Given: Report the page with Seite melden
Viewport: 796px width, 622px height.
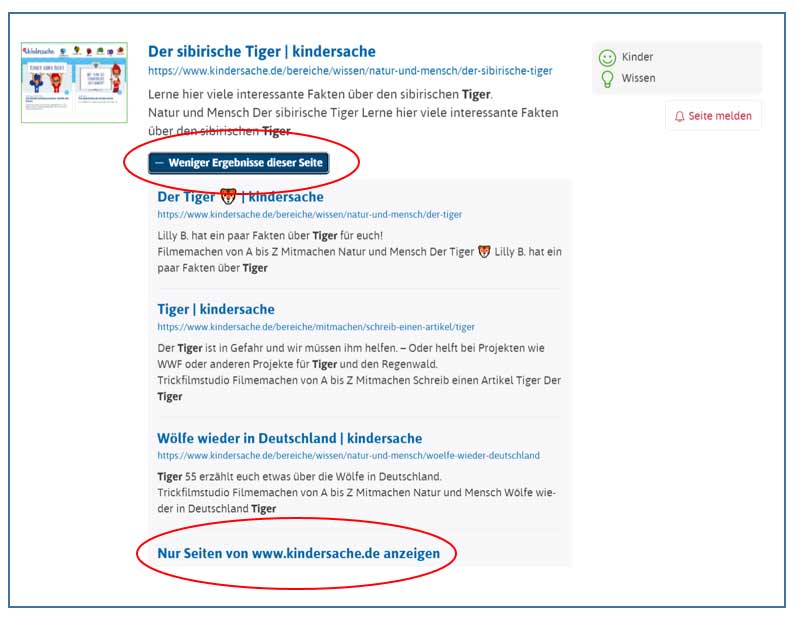Looking at the screenshot, I should point(719,116).
